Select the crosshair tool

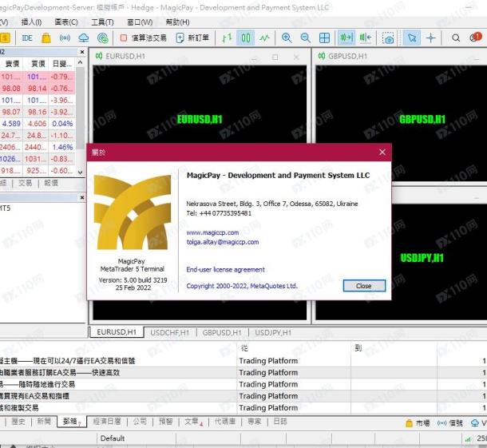coord(431,38)
